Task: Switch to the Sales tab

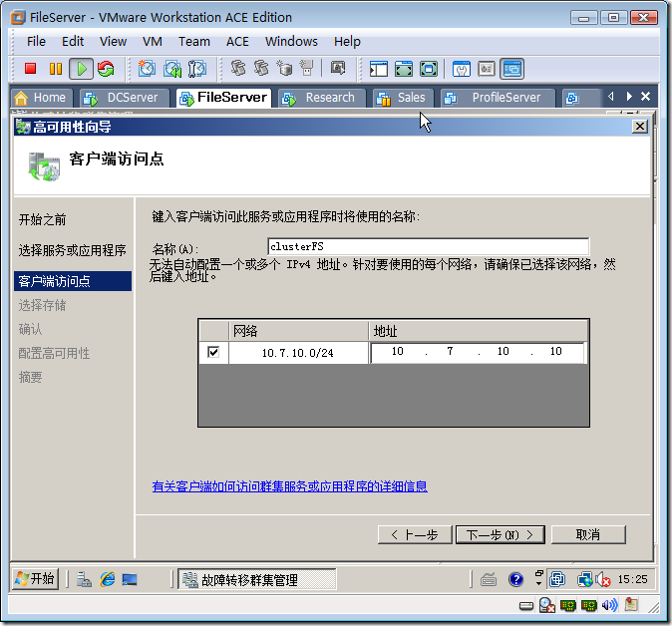Action: 403,98
